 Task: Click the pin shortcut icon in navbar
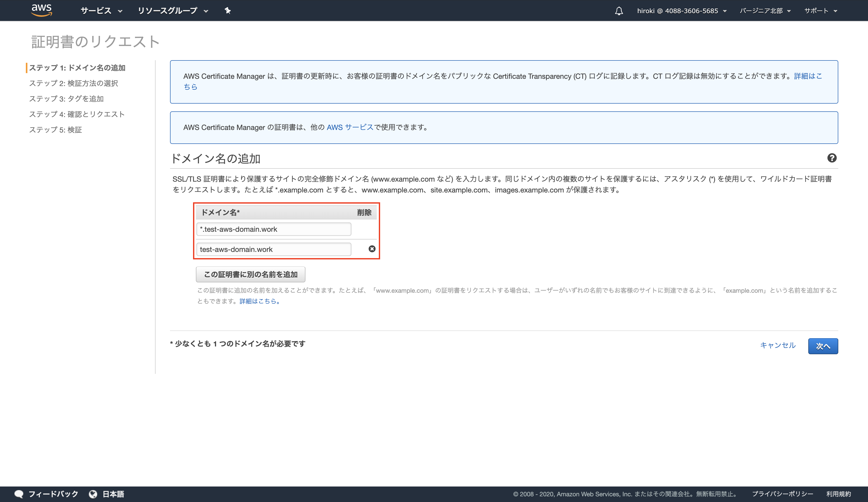(227, 11)
